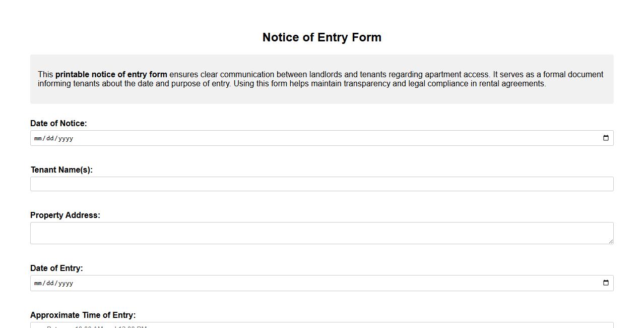Click the Tenant Name(s) label
The width and height of the screenshot is (644, 328).
pyautogui.click(x=61, y=170)
